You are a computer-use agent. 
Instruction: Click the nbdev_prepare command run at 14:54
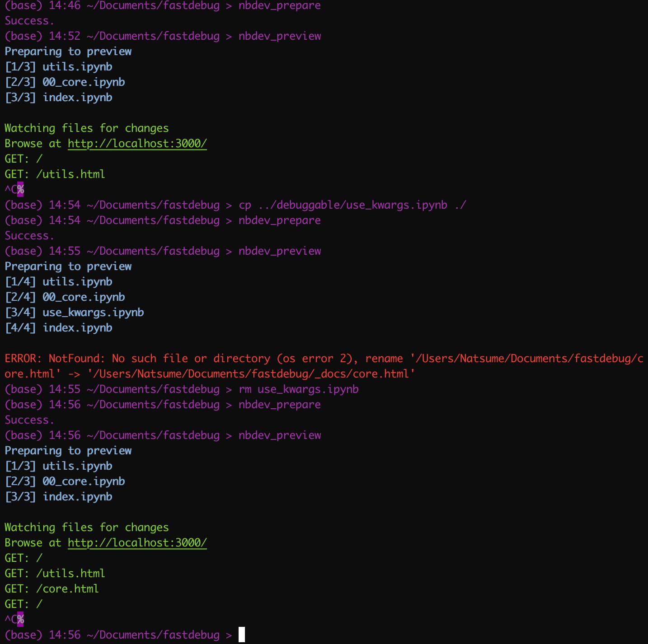pyautogui.click(x=279, y=220)
